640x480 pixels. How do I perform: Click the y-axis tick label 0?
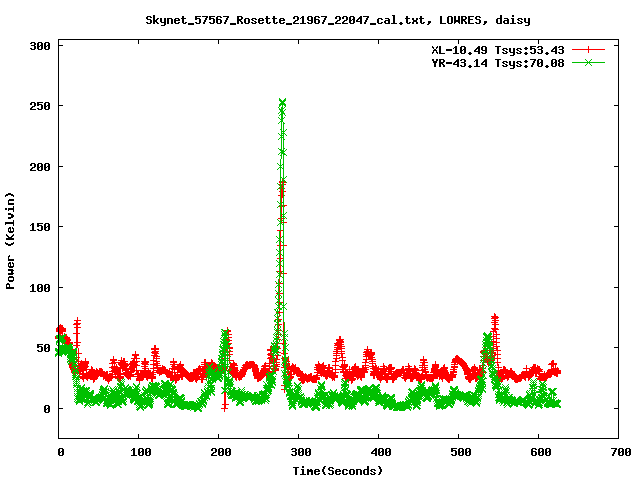[x=47, y=409]
